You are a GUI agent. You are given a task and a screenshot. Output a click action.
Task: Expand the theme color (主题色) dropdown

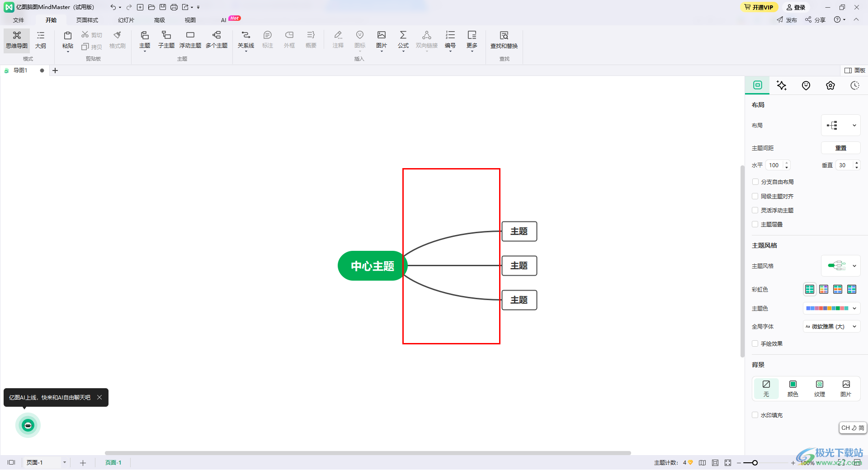pyautogui.click(x=831, y=308)
